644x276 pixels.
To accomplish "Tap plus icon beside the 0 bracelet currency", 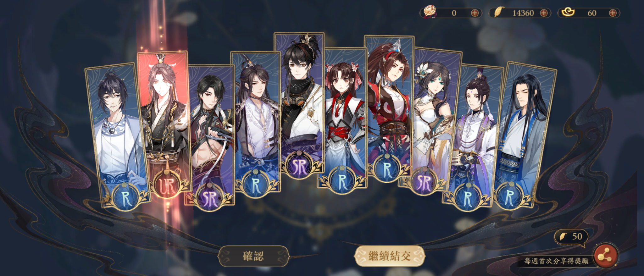I will 475,13.
